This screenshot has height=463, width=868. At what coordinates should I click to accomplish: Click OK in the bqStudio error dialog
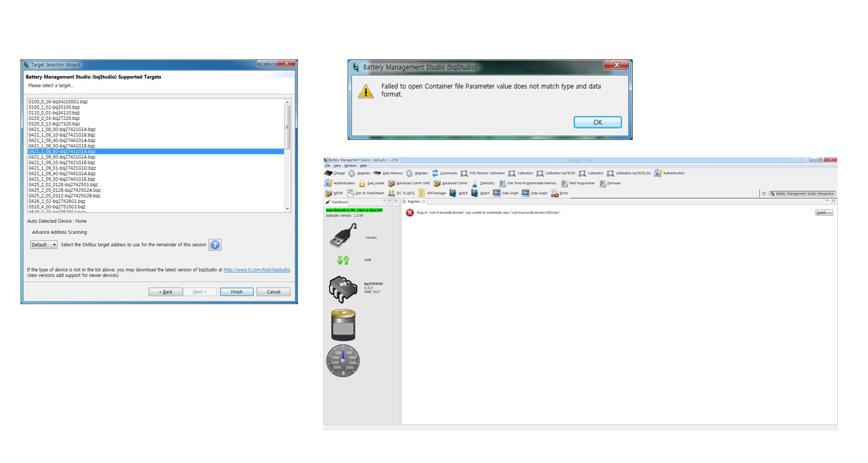click(598, 122)
